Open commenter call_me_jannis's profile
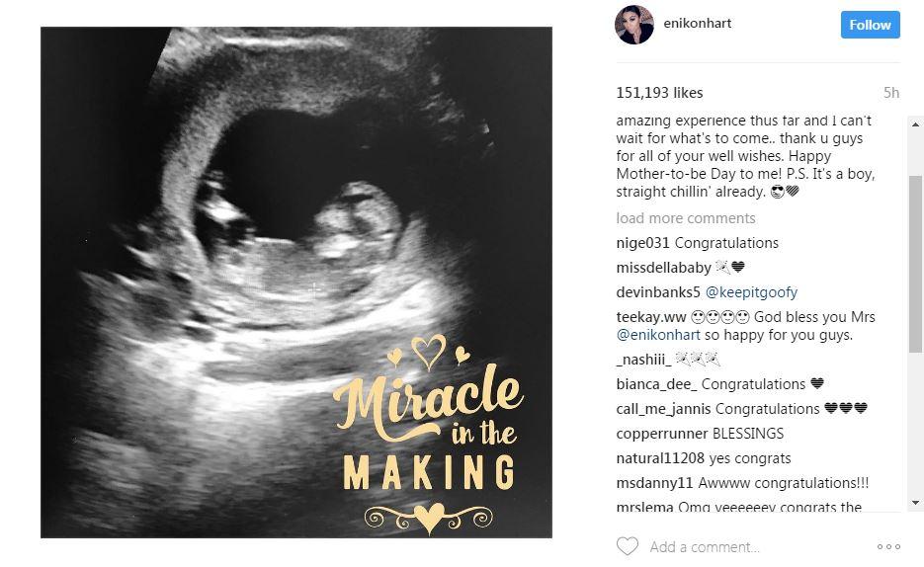Image resolution: width=924 pixels, height=567 pixels. click(662, 409)
